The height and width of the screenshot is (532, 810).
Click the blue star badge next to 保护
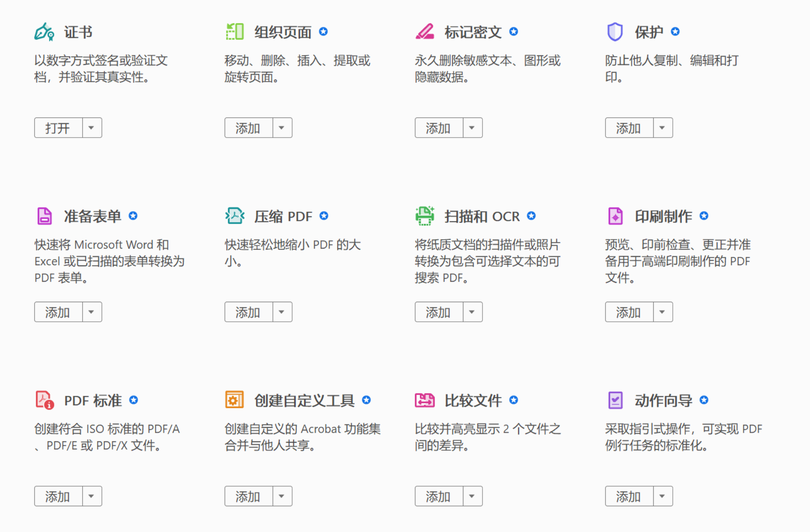pyautogui.click(x=675, y=31)
